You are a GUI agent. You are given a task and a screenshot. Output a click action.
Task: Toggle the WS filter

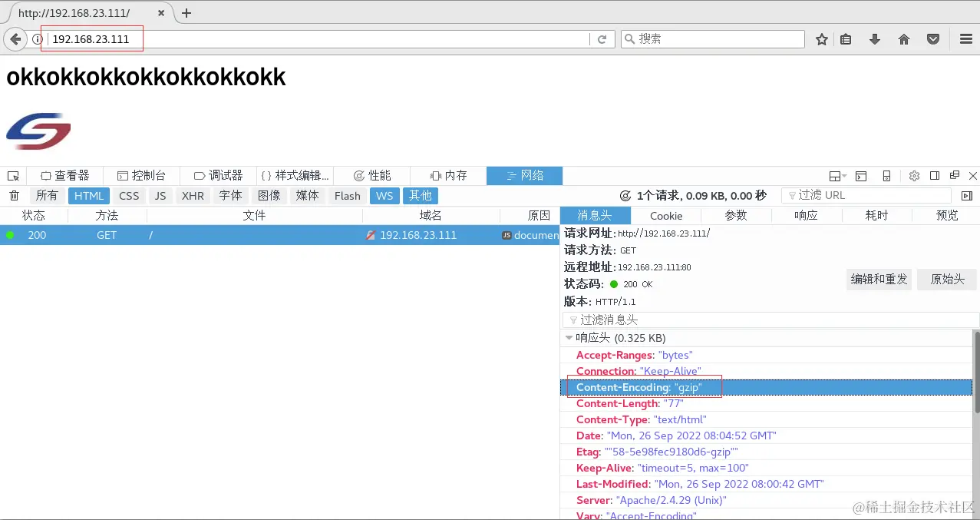pyautogui.click(x=384, y=196)
